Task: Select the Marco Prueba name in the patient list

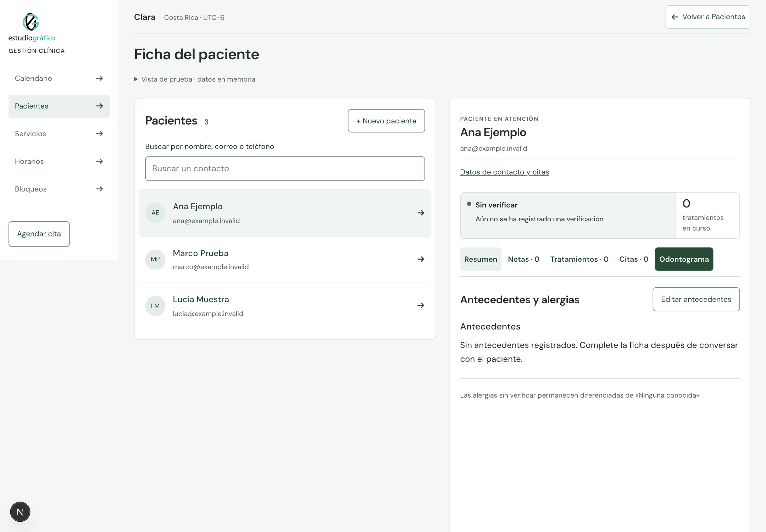Action: (x=201, y=253)
